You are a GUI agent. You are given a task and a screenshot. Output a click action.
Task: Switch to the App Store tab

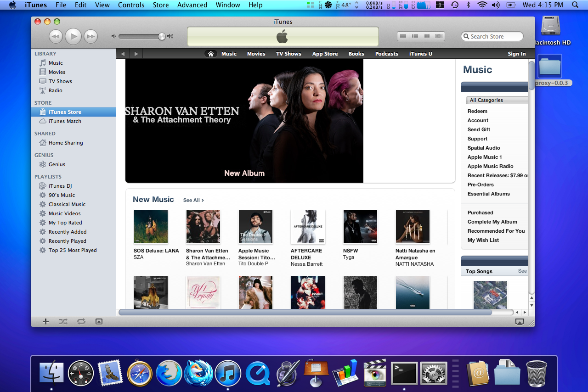[325, 54]
